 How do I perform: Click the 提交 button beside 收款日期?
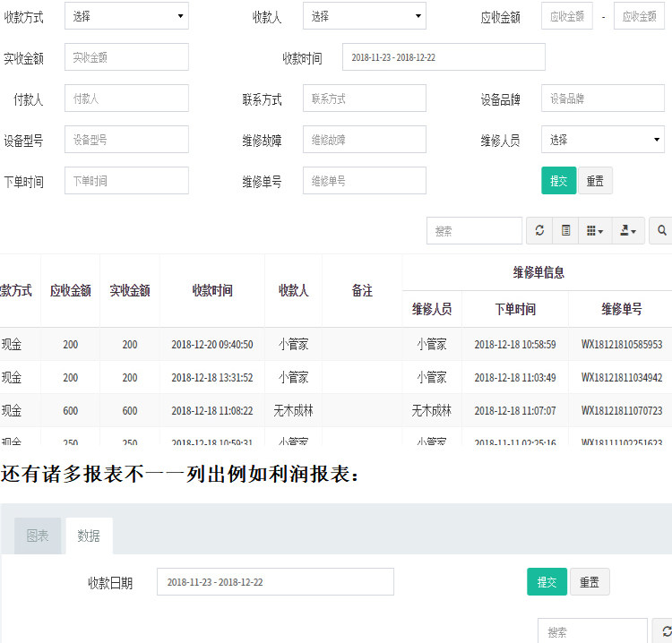(x=547, y=582)
